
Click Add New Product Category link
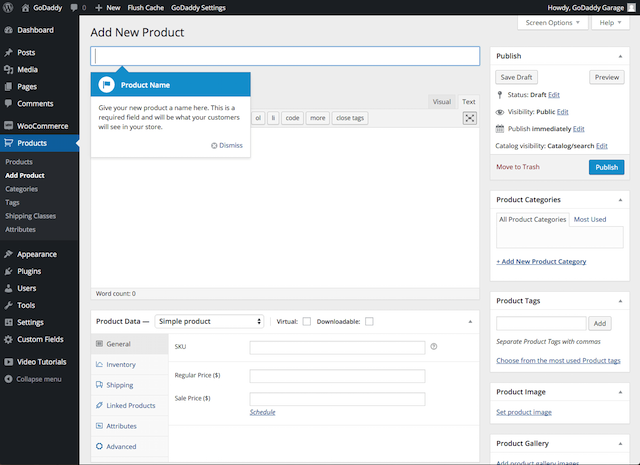(x=541, y=261)
